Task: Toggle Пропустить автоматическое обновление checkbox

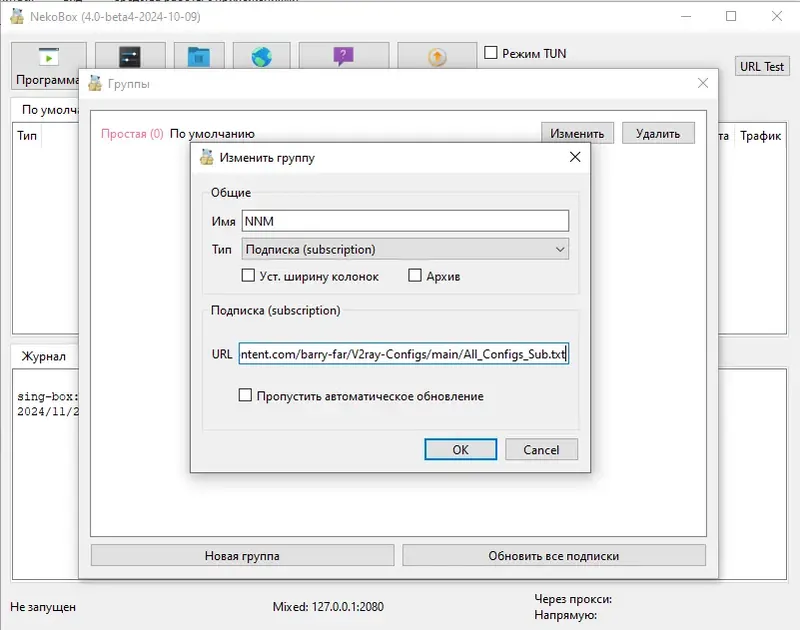Action: [x=245, y=395]
